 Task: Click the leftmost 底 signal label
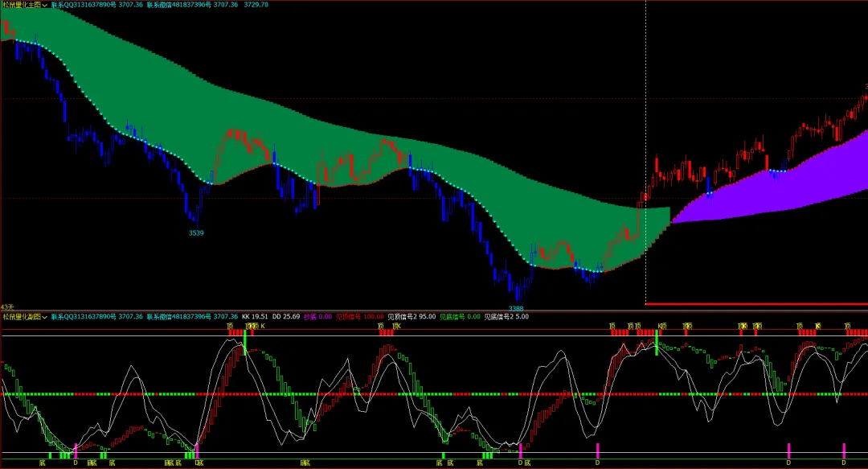42,463
